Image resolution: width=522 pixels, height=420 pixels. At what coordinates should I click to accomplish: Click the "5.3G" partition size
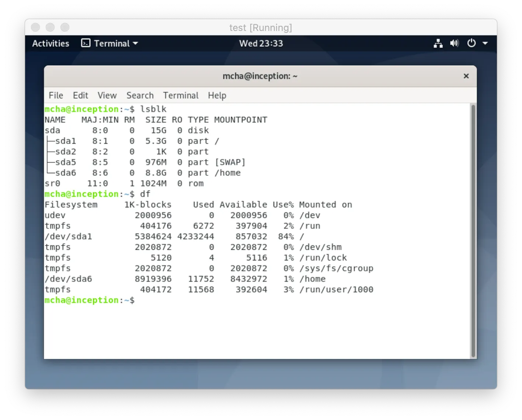click(x=156, y=141)
